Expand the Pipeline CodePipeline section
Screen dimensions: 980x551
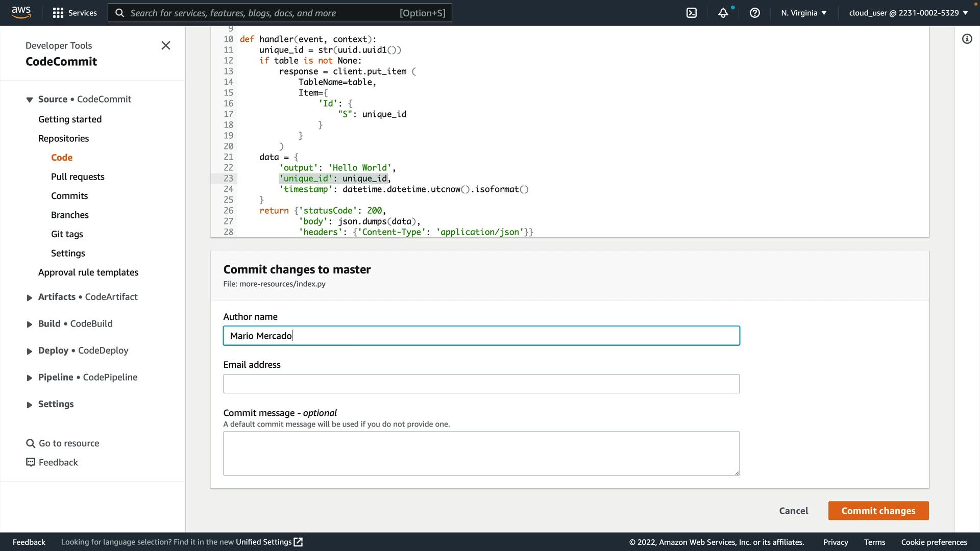point(30,378)
